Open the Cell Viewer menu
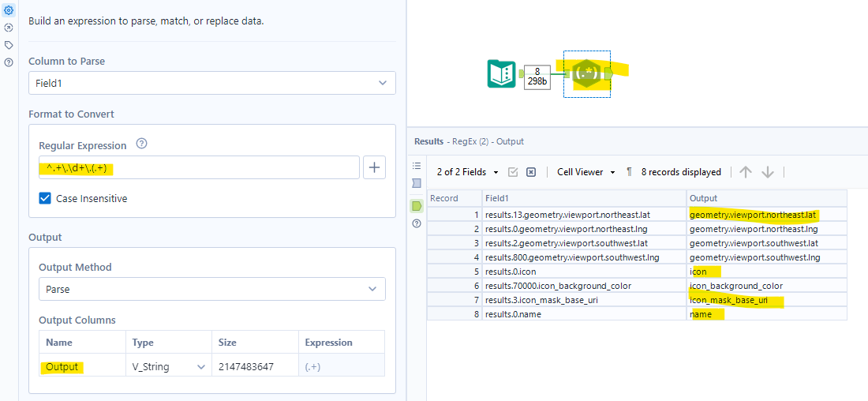Screen dimensions: 868x401 (x=586, y=172)
